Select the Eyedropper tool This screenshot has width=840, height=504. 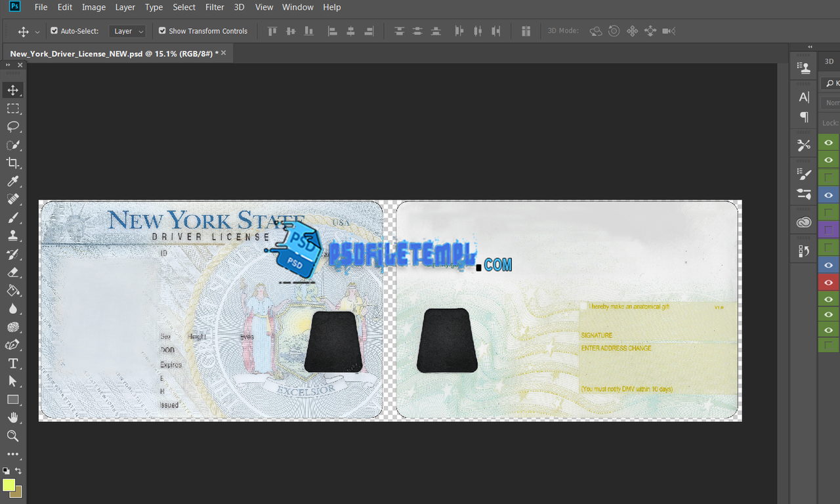(13, 181)
